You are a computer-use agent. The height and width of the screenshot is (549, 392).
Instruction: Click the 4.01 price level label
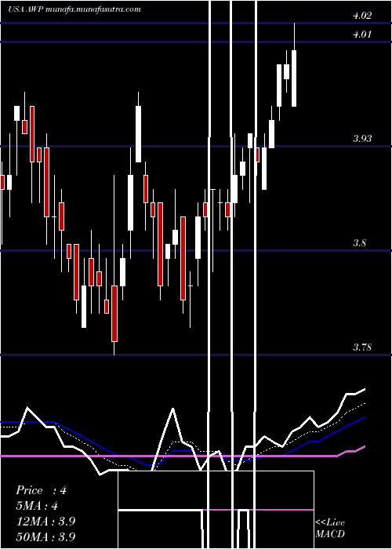point(362,35)
